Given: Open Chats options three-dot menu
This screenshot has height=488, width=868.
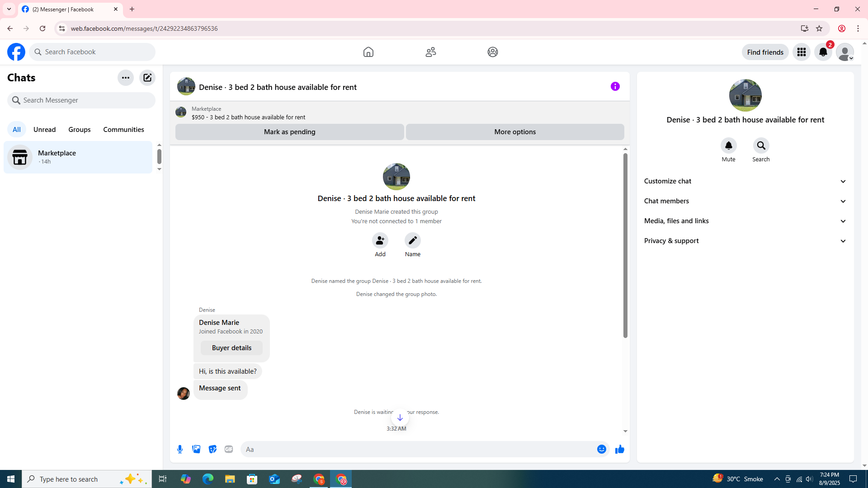Looking at the screenshot, I should click(x=126, y=78).
